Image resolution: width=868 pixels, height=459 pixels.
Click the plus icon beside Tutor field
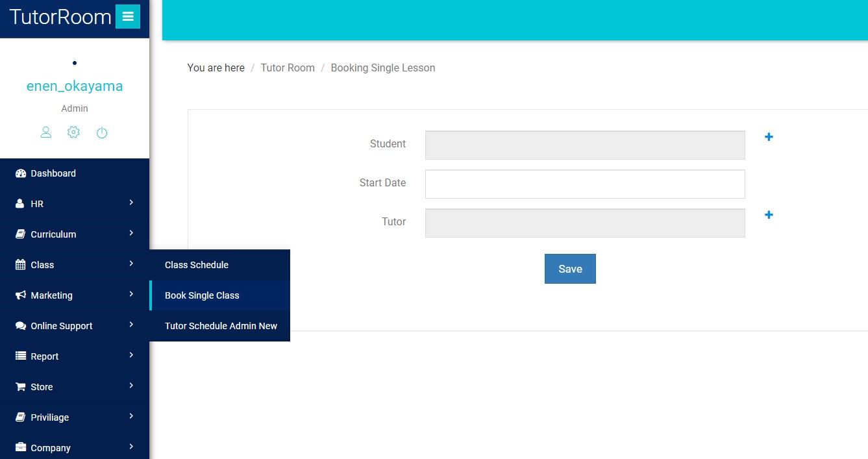769,215
